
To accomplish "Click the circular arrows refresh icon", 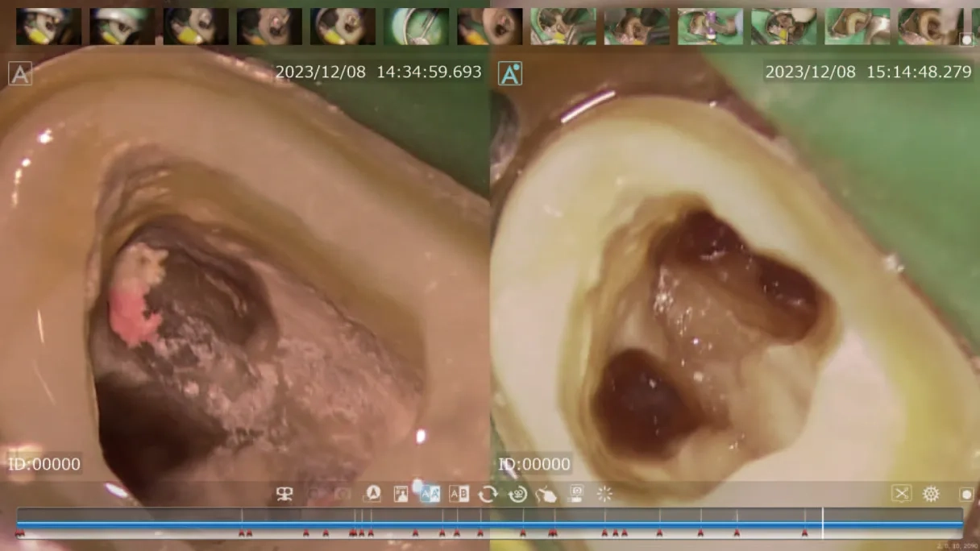I will coord(488,494).
